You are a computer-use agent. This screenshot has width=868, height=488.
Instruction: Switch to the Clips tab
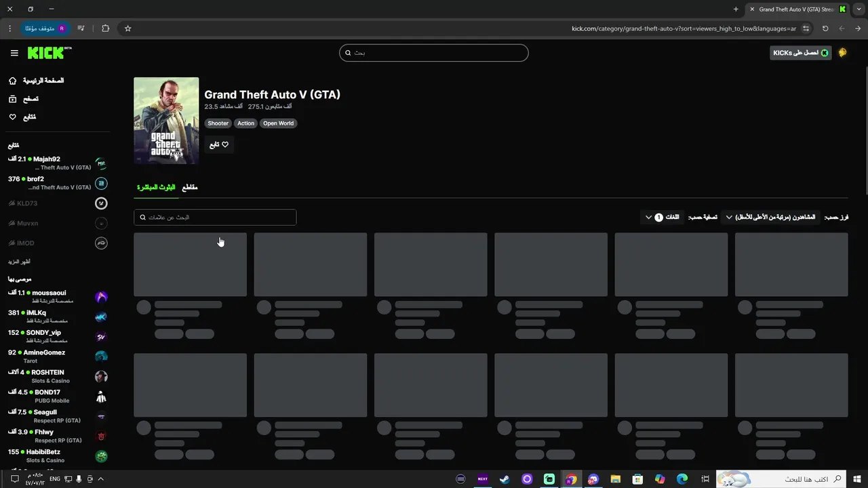click(x=190, y=187)
